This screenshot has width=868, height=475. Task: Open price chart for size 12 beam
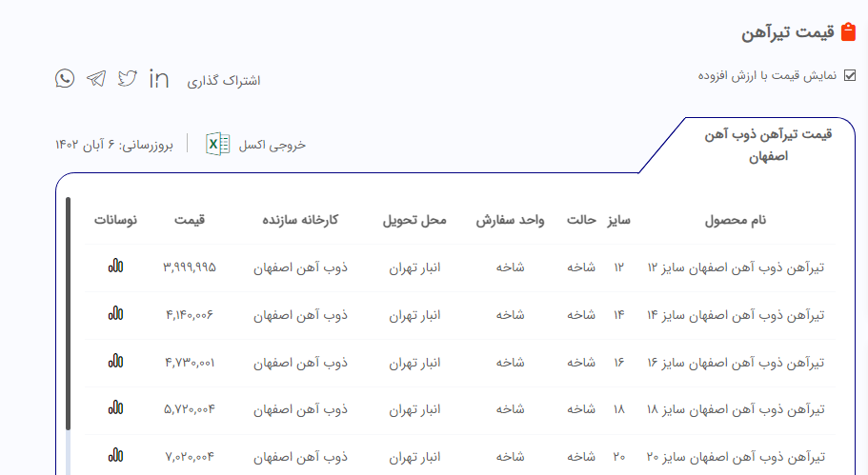tap(115, 267)
